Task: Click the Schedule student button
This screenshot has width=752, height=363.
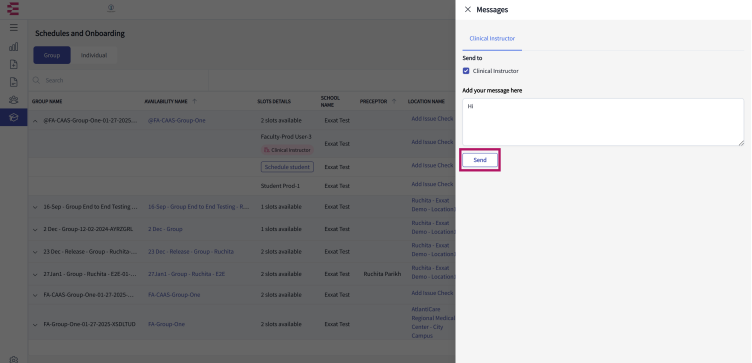Action: click(287, 167)
